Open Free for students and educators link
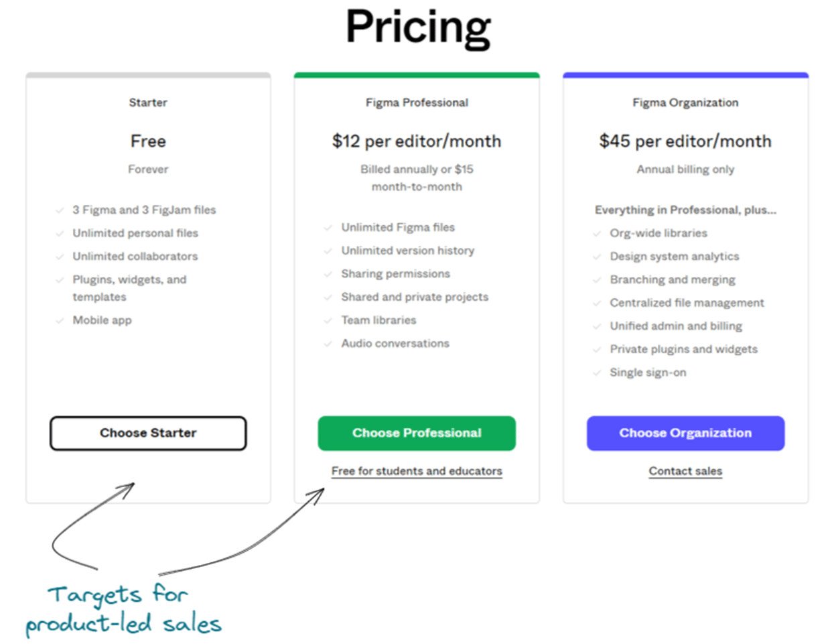Screen dimensions: 836x644 417,471
